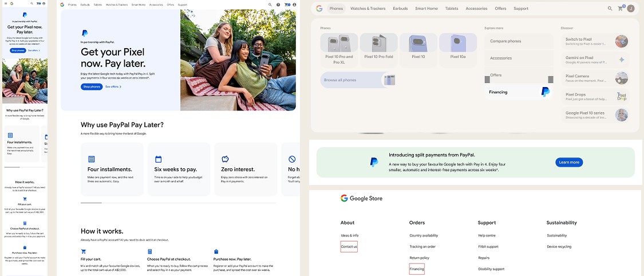The height and width of the screenshot is (276, 644).
Task: Open Support in the beige mega-menu header
Action: pos(521,8)
